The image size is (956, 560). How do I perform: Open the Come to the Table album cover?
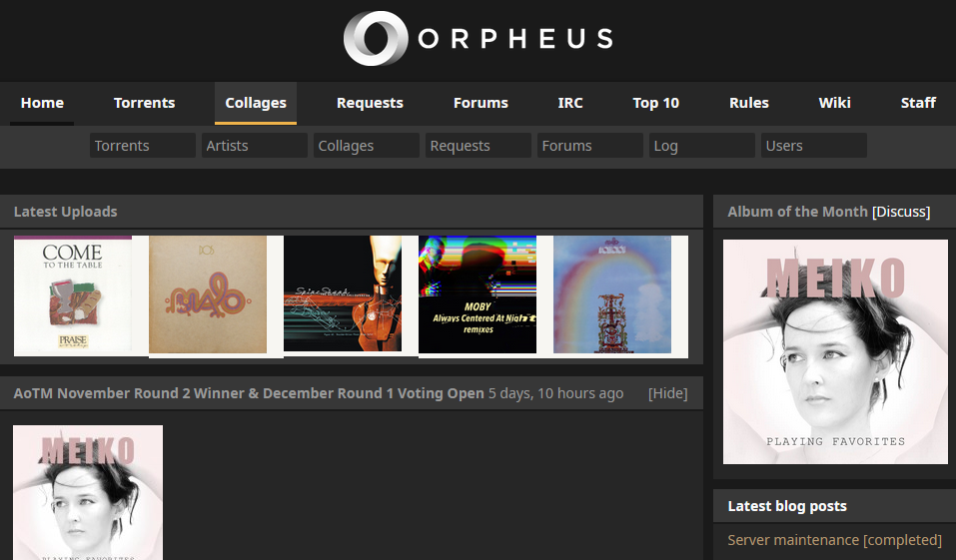tap(73, 295)
